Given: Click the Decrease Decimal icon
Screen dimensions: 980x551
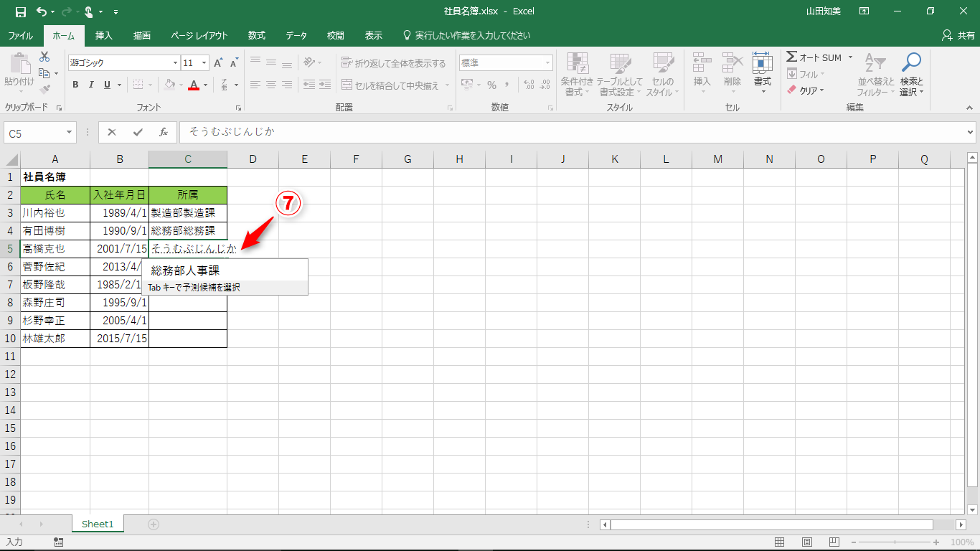Looking at the screenshot, I should click(546, 85).
